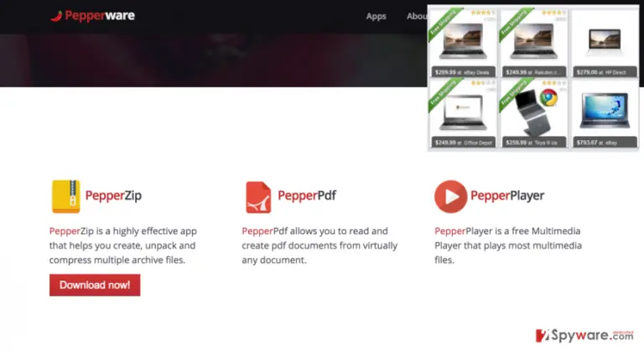Open the About menu item
Image resolution: width=644 pixels, height=351 pixels.
tap(417, 16)
